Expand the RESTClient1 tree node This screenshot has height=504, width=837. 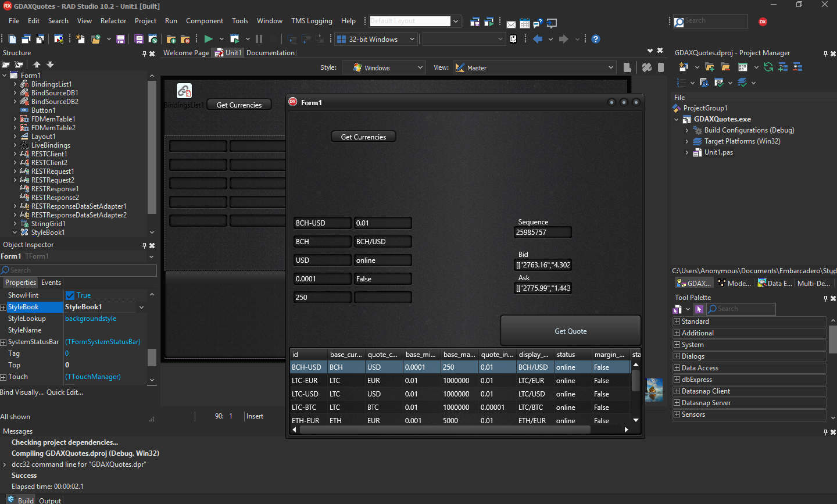tap(15, 154)
